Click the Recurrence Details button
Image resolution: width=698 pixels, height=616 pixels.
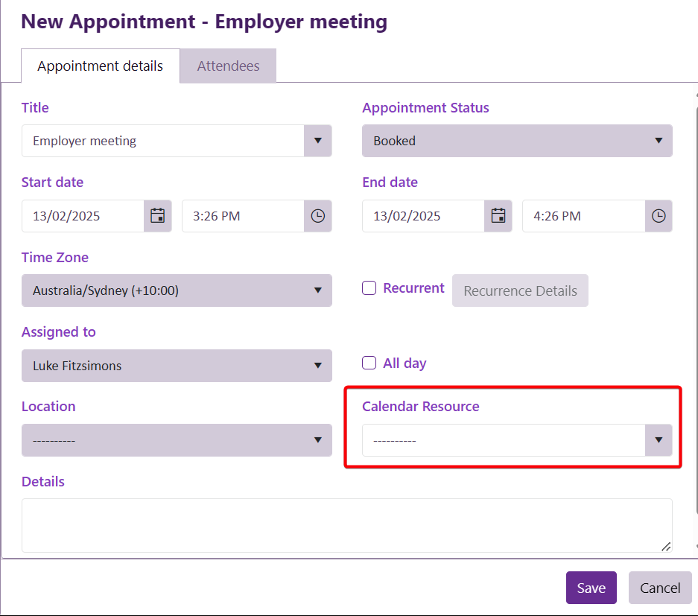[520, 290]
